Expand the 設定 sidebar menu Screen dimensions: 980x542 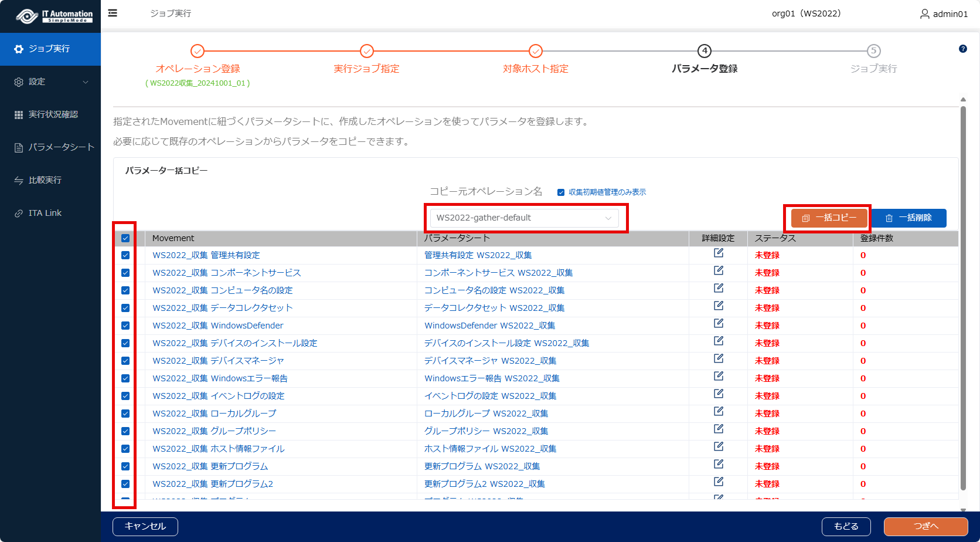click(50, 82)
